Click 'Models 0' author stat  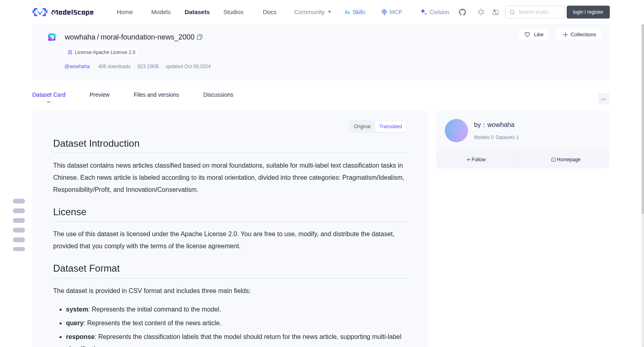pyautogui.click(x=484, y=137)
